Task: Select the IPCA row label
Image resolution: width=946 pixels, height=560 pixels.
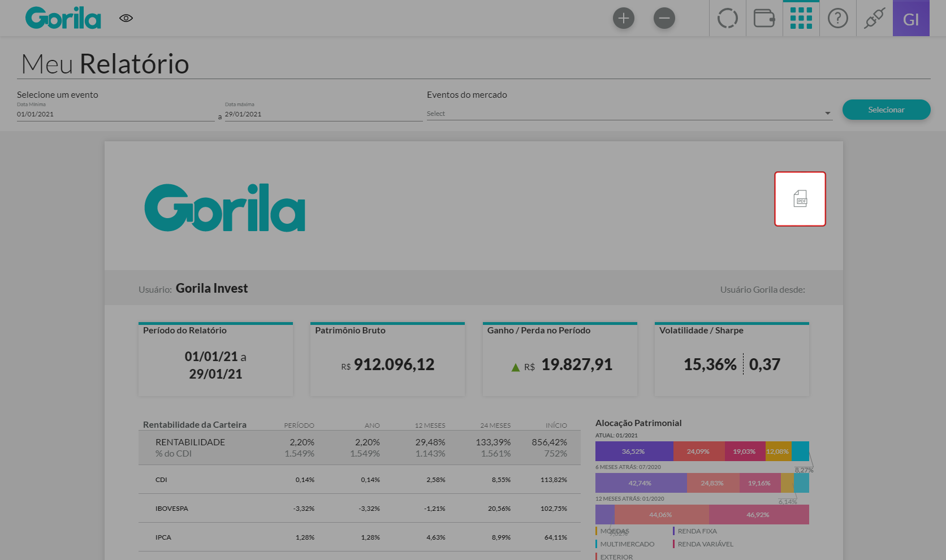Action: pyautogui.click(x=163, y=537)
